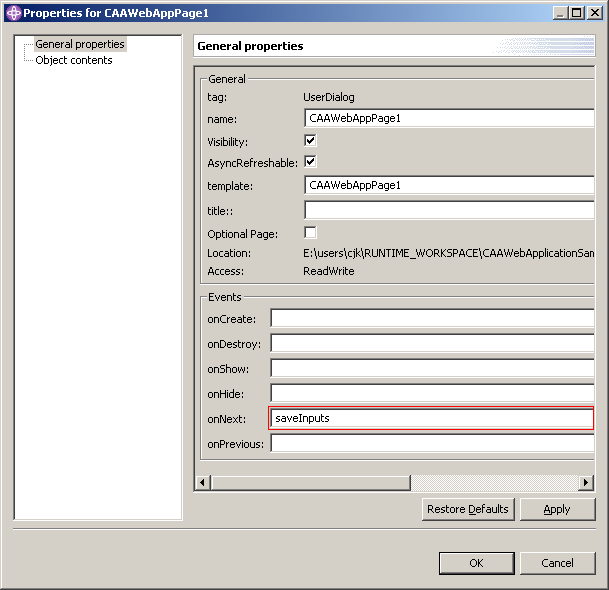Click the horizontal scrollbar thumb
Image resolution: width=609 pixels, height=590 pixels.
coord(311,483)
